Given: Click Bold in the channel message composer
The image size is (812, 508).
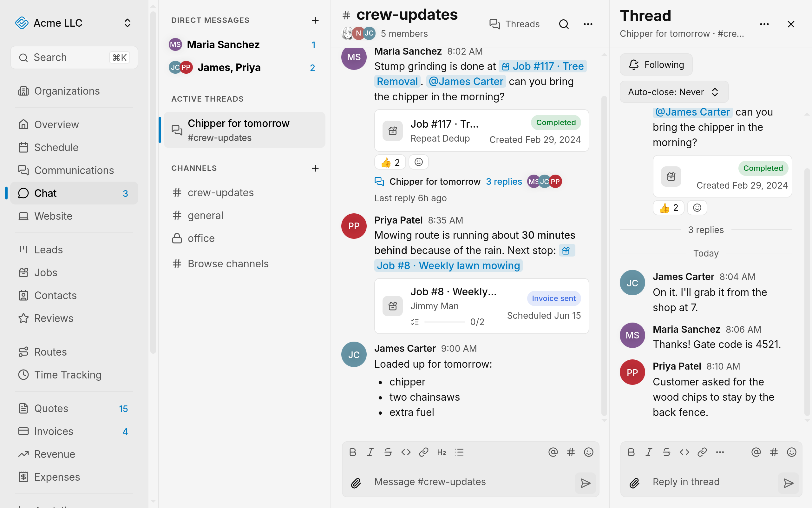Looking at the screenshot, I should (353, 452).
